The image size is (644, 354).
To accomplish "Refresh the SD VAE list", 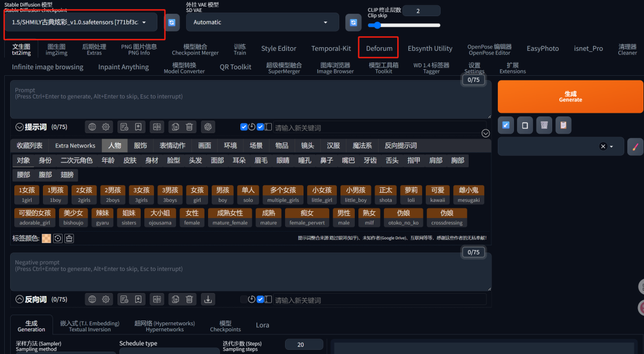I will (353, 23).
